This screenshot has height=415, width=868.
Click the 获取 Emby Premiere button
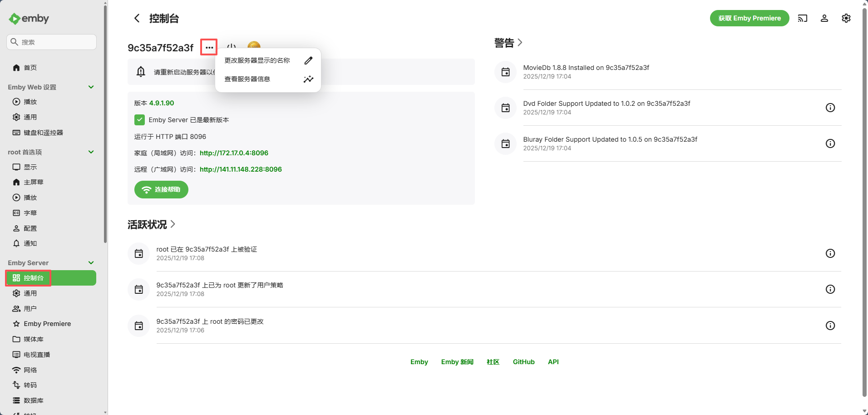pos(749,18)
